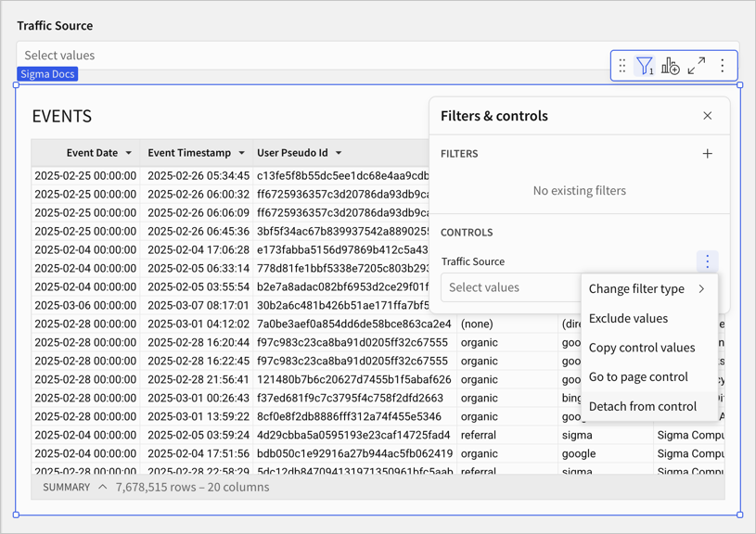756x534 pixels.
Task: Choose Copy control values from menu
Action: [x=641, y=348]
